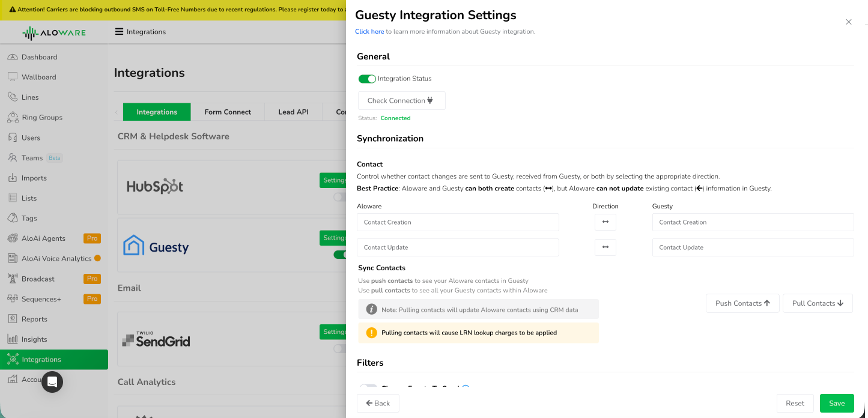Click the Aloware logo
The image size is (868, 418).
pyautogui.click(x=54, y=33)
